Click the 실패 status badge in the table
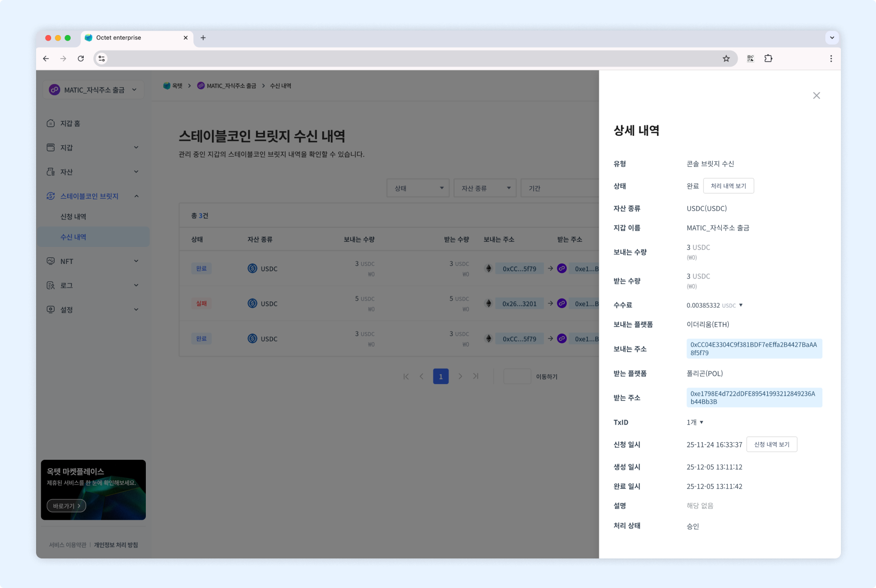This screenshot has width=876, height=588. click(x=201, y=304)
